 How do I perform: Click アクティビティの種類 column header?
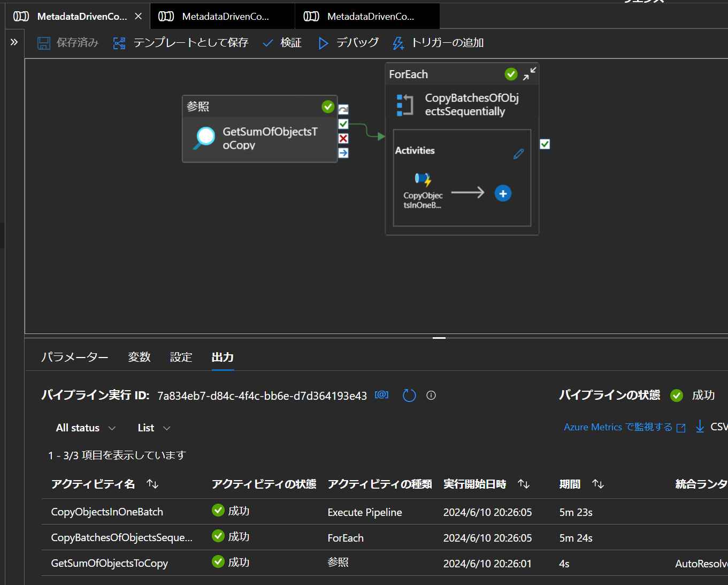(380, 484)
